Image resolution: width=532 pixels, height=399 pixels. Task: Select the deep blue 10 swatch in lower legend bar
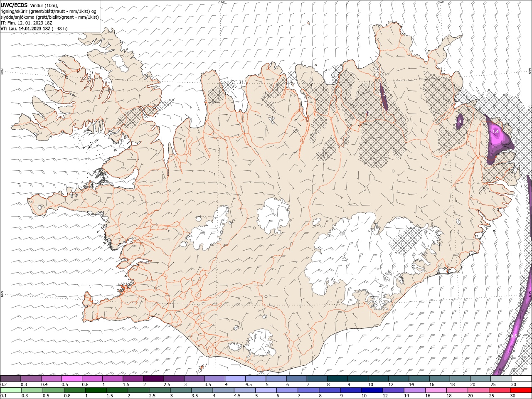[x=372, y=390]
